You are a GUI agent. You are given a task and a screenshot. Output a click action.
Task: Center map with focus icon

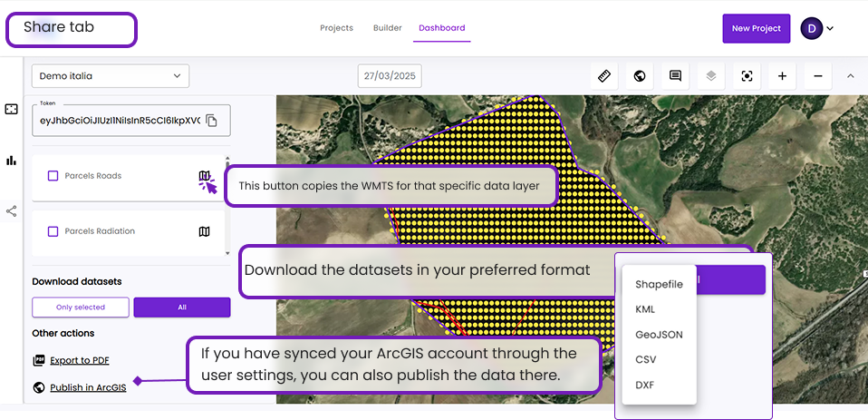pos(747,76)
